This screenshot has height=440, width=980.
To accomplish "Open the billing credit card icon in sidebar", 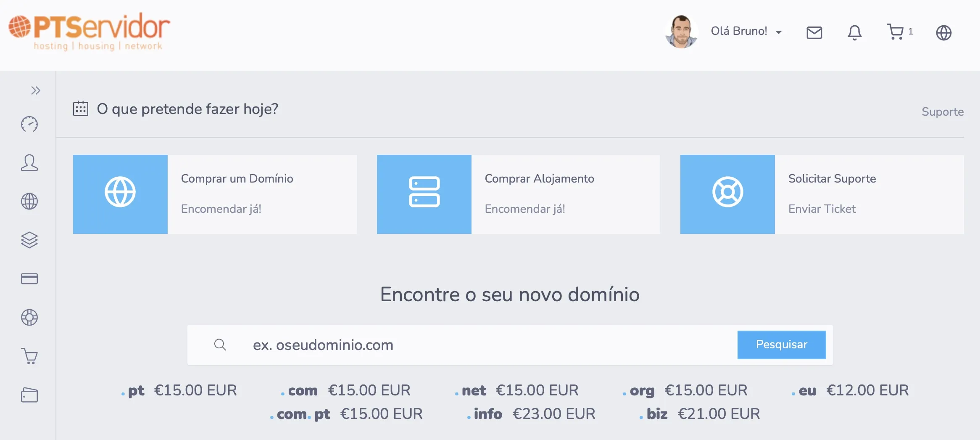I will (x=29, y=279).
